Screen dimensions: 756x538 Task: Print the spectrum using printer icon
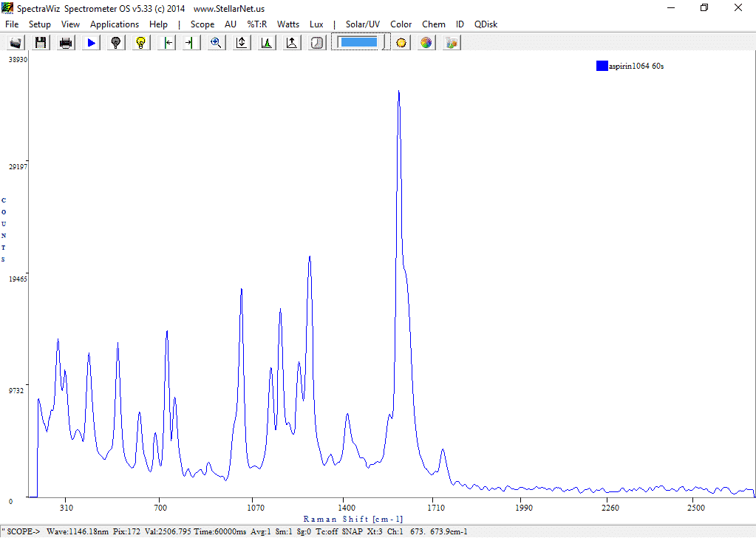coord(66,42)
